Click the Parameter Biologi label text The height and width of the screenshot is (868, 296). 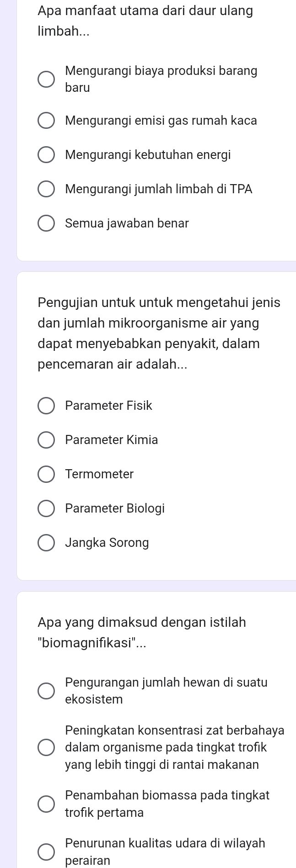point(115,508)
